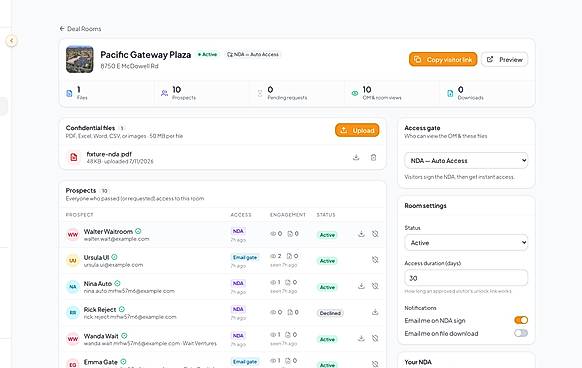Click the PROSPECT column header
Viewport: 582px width, 368px height.
(x=79, y=215)
